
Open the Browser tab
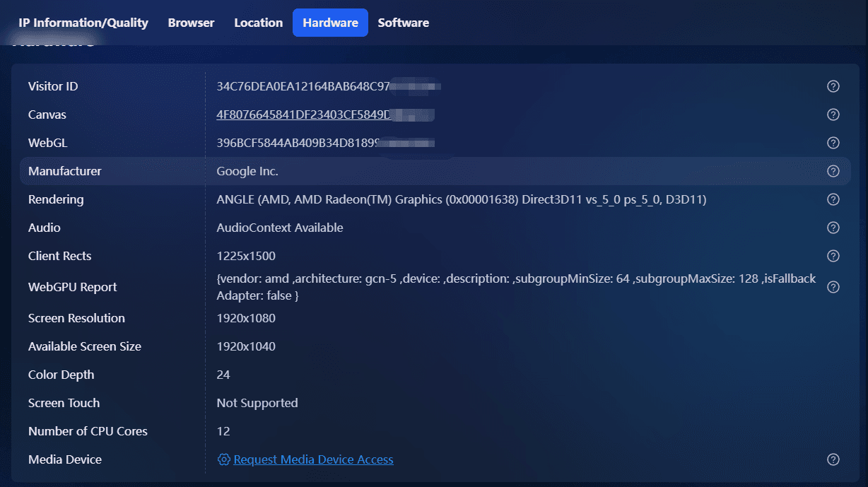click(x=191, y=23)
